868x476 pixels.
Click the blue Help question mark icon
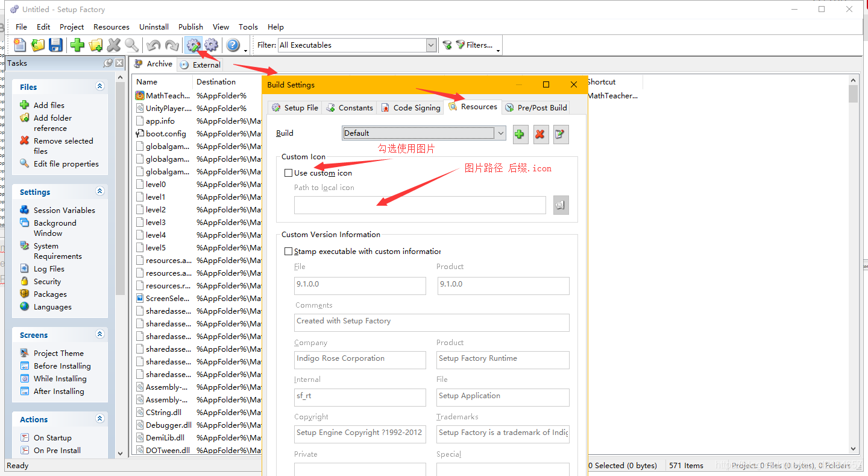point(233,45)
